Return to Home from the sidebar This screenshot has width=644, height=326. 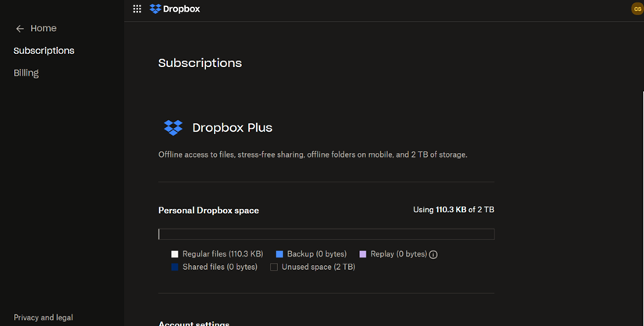(44, 28)
